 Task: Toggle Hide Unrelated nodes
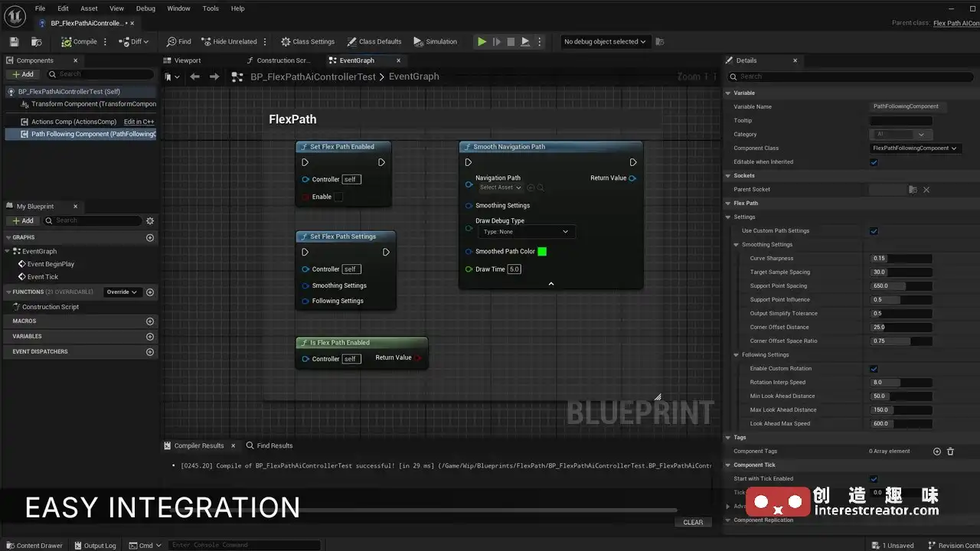point(229,41)
